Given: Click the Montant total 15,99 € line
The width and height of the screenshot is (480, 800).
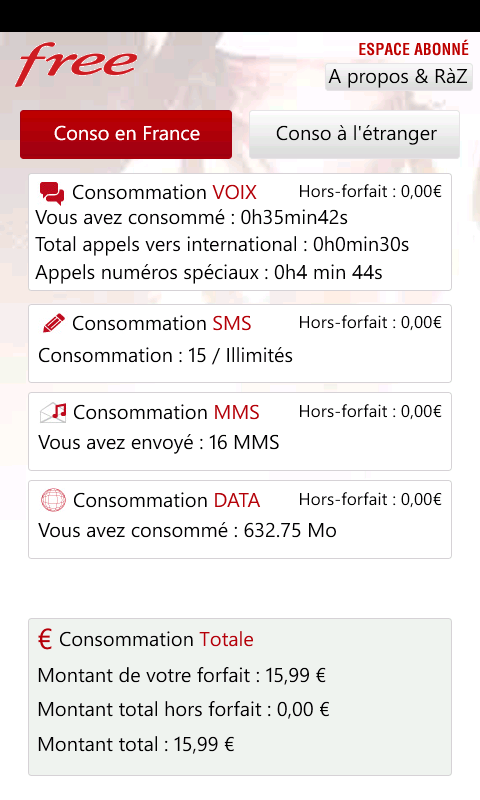Looking at the screenshot, I should pyautogui.click(x=136, y=745).
